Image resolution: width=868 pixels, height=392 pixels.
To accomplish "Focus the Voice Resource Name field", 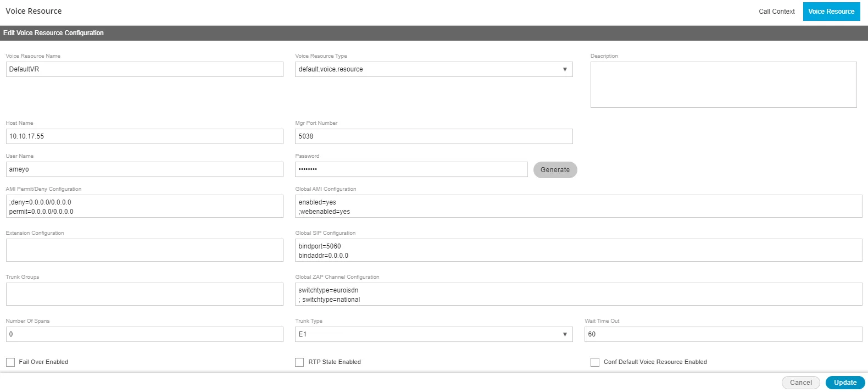I will (x=144, y=69).
